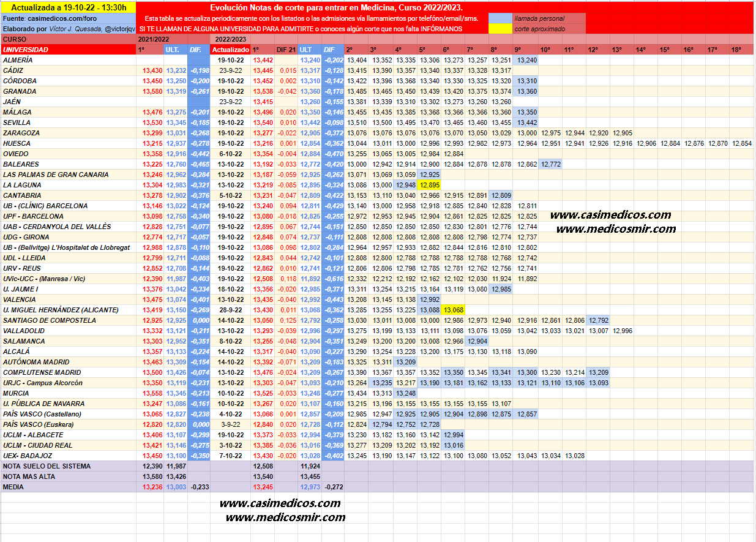This screenshot has width=756, height=542.
Task: Select Huesca's 12,854 value under 18º
Action: 741,143
